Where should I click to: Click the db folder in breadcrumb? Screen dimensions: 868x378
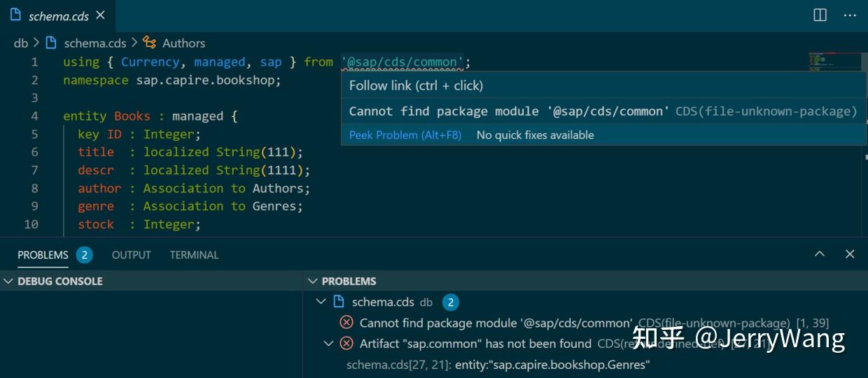pyautogui.click(x=21, y=43)
